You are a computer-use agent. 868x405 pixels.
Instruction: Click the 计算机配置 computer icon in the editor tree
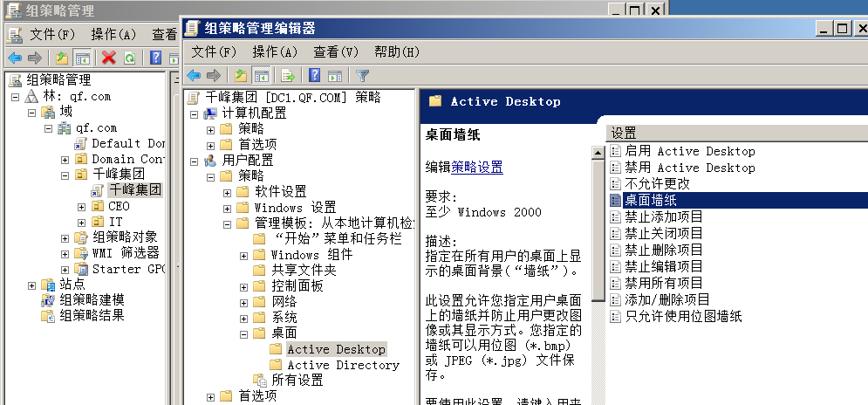[210, 114]
